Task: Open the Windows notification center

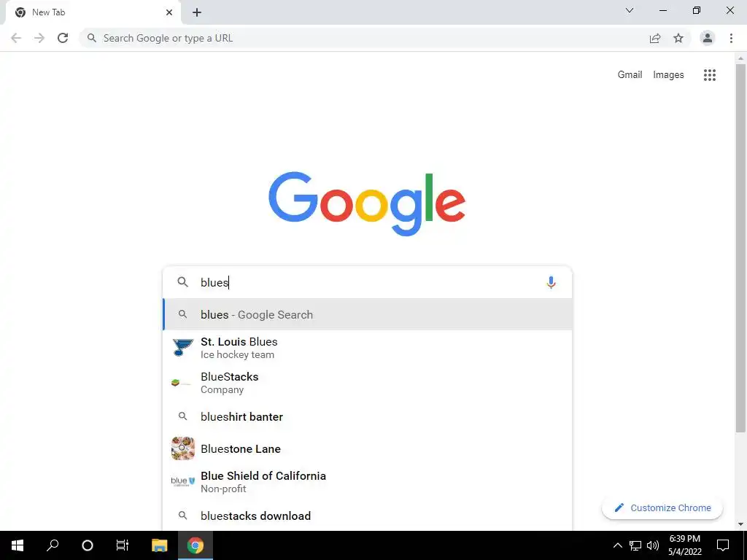Action: coord(723,545)
